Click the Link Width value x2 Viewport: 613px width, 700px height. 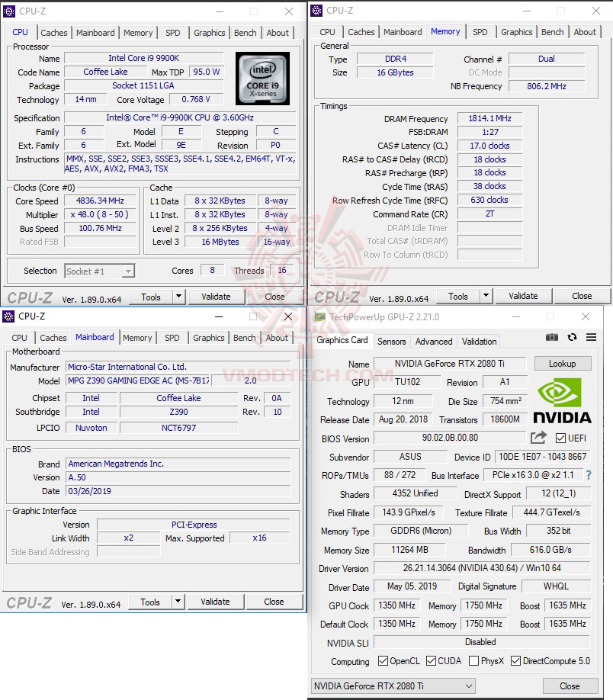pos(129,538)
